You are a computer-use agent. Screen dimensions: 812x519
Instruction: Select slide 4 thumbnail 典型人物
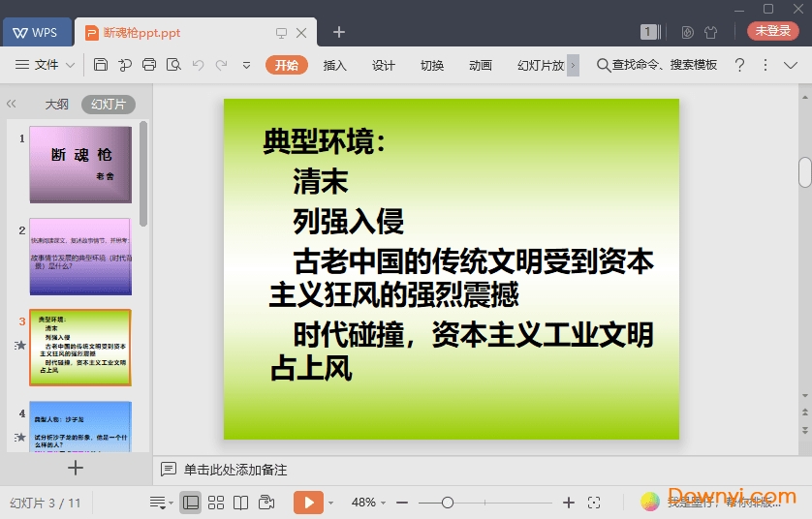coord(80,426)
